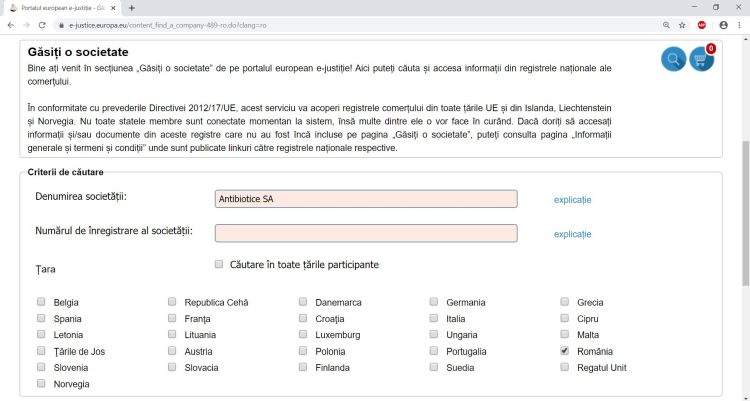Open the Chrome three-dot menu

739,24
